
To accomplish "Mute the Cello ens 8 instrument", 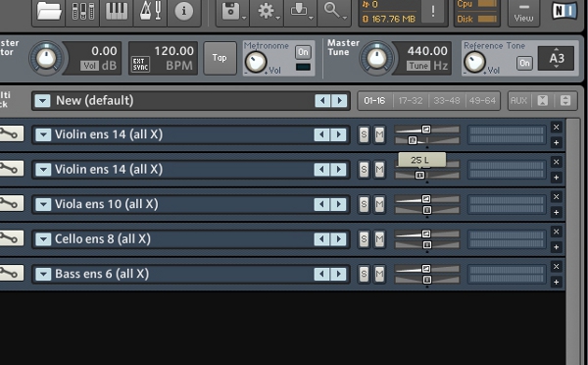I will coord(379,239).
